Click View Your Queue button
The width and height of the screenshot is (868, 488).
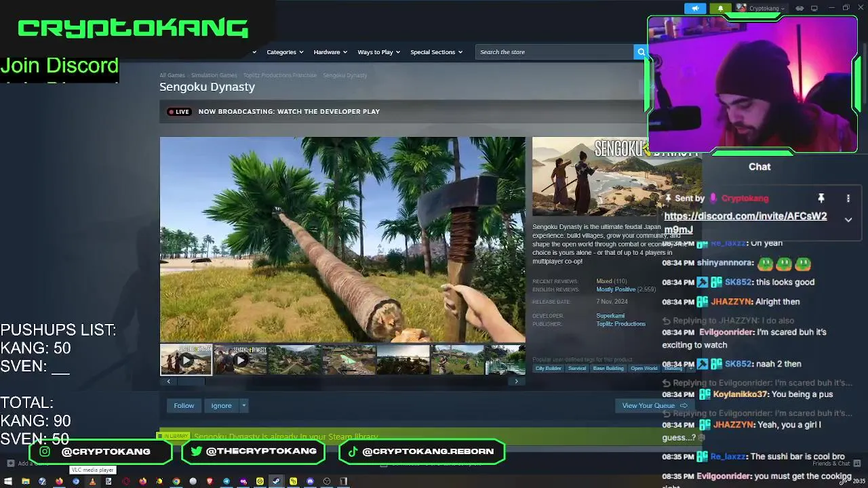coord(654,405)
